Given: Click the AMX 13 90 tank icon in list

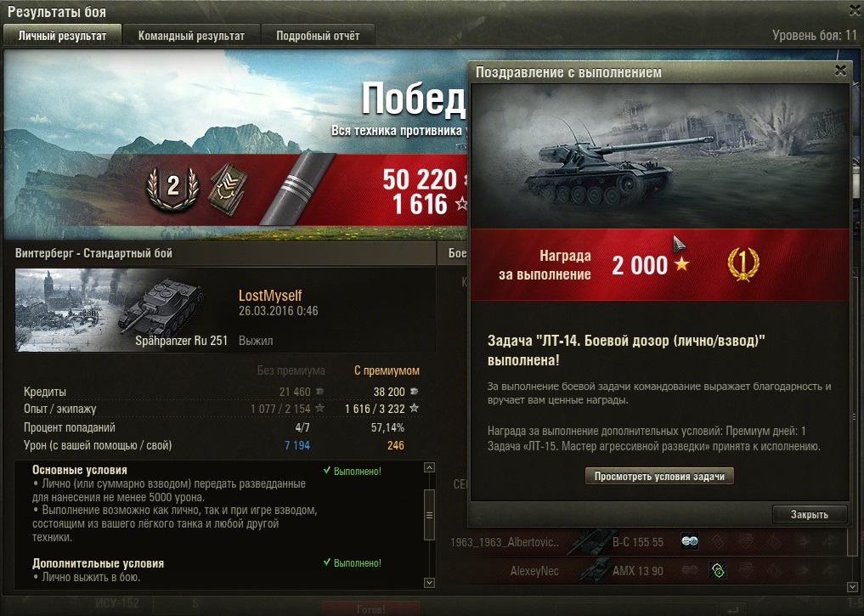Looking at the screenshot, I should [595, 570].
